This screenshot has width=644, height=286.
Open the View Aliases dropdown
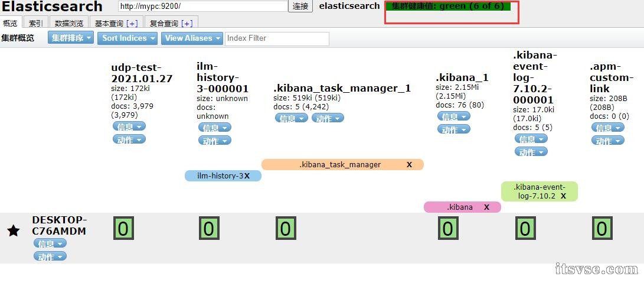pos(192,38)
